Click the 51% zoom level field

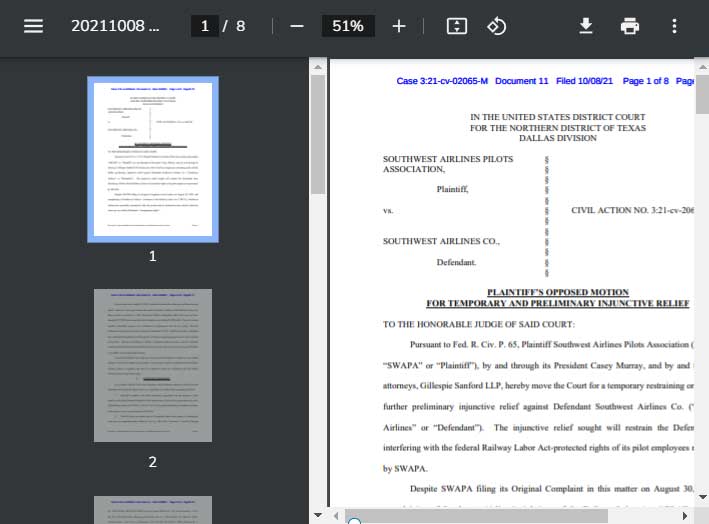click(348, 26)
